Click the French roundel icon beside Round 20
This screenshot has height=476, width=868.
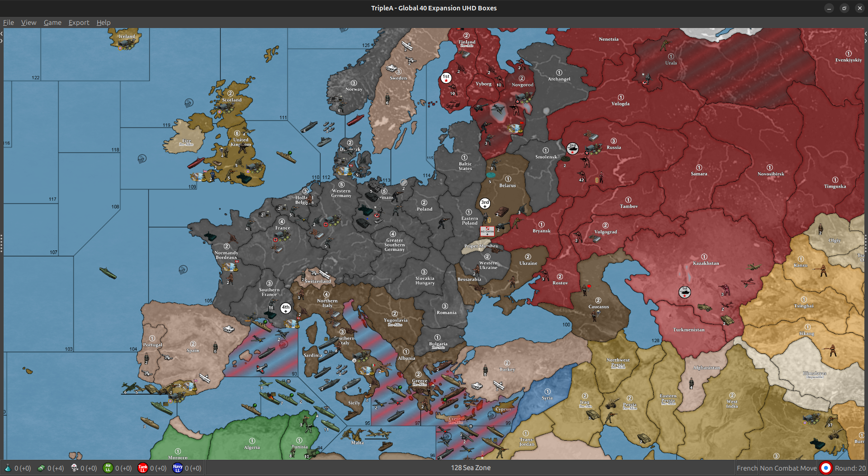[x=826, y=468]
